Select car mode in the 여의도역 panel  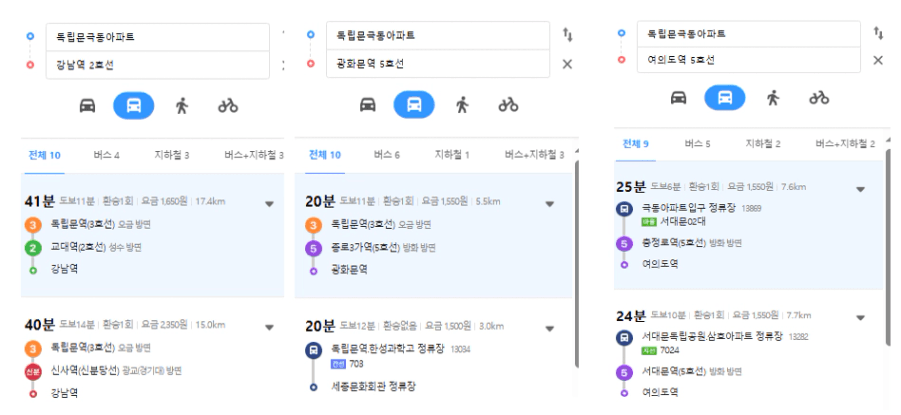[679, 98]
